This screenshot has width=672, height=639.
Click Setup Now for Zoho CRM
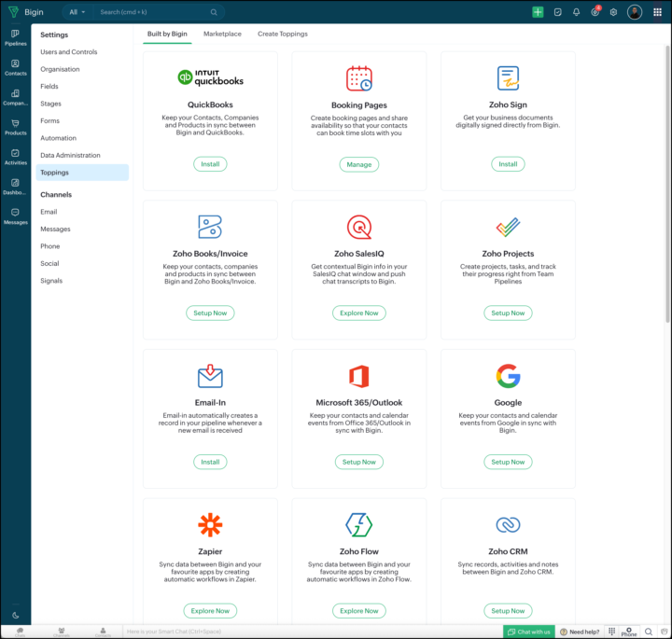508,611
